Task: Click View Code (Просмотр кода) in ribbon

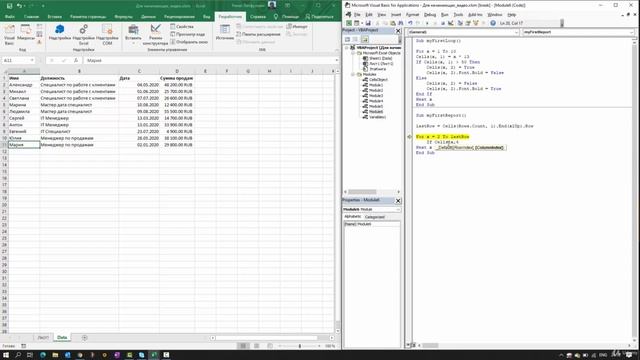Action: coord(187,34)
